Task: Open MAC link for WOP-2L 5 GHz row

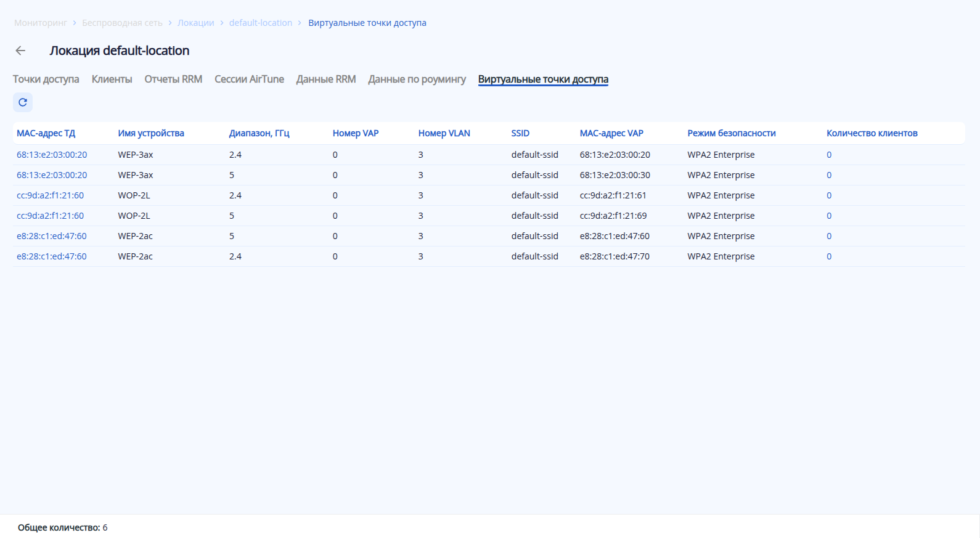Action: pyautogui.click(x=50, y=216)
